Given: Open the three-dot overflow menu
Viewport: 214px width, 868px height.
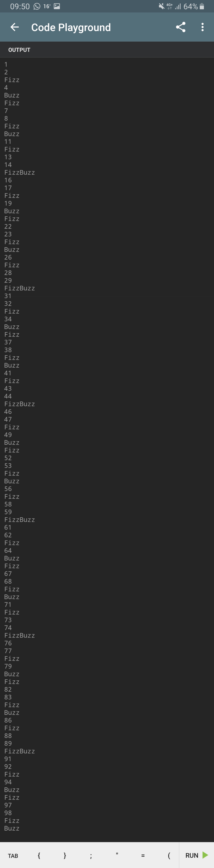Looking at the screenshot, I should (202, 27).
